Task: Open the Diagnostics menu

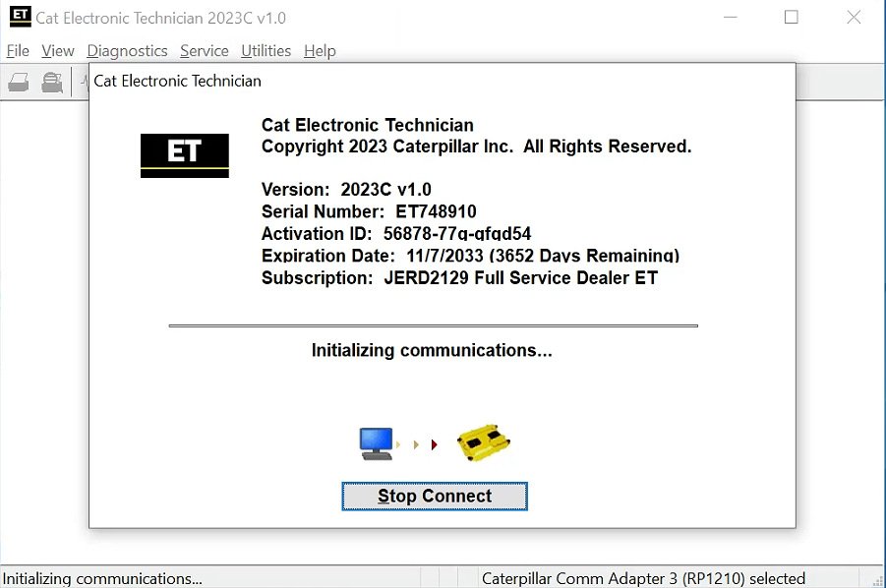Action: click(127, 51)
